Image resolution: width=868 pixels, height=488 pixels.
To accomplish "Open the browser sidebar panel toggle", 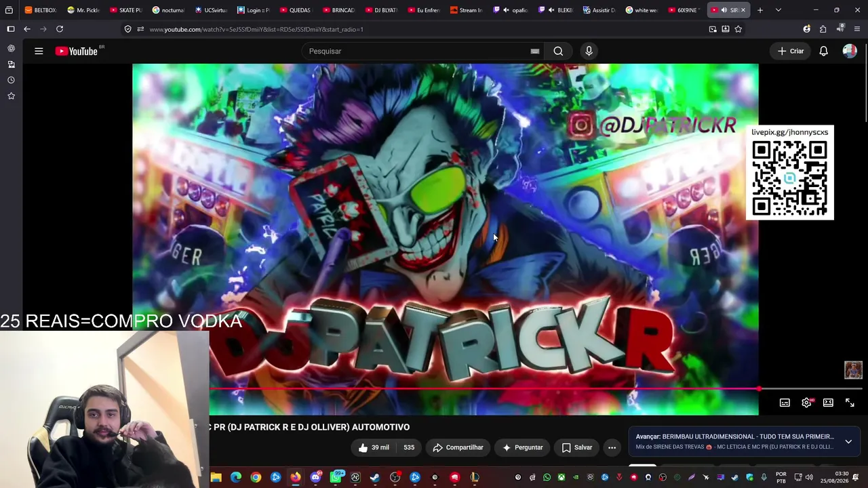I will pos(10,29).
